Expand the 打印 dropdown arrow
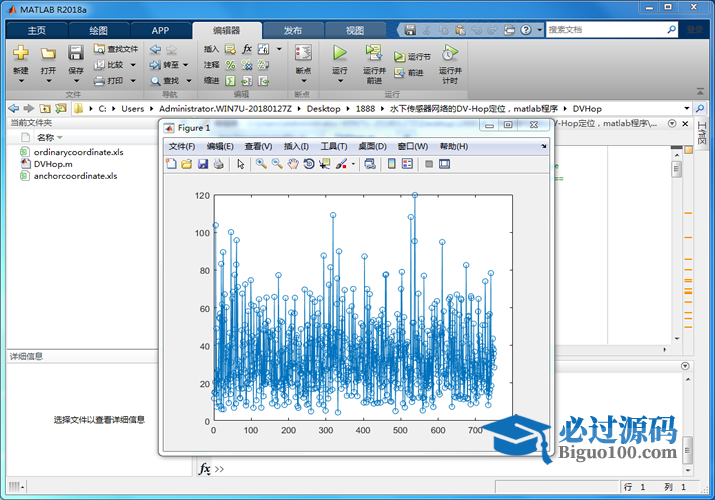This screenshot has height=500, width=715. (x=133, y=81)
